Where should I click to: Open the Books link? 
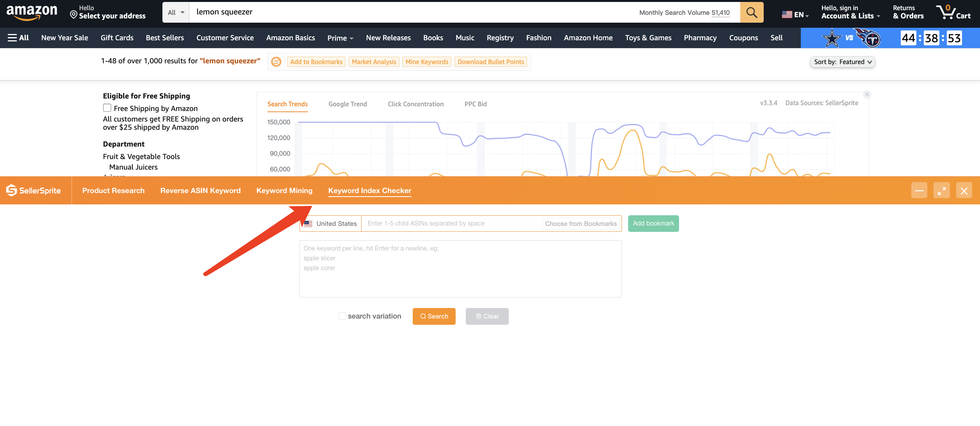433,38
